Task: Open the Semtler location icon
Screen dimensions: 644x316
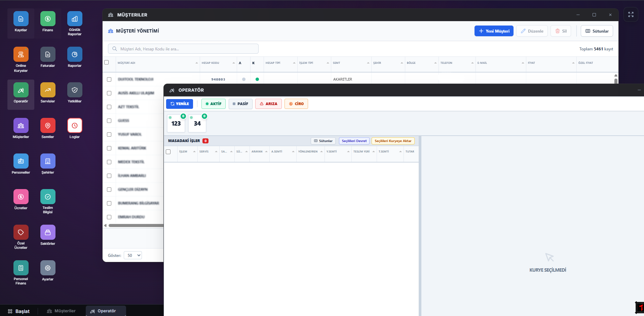Action: pos(48,126)
